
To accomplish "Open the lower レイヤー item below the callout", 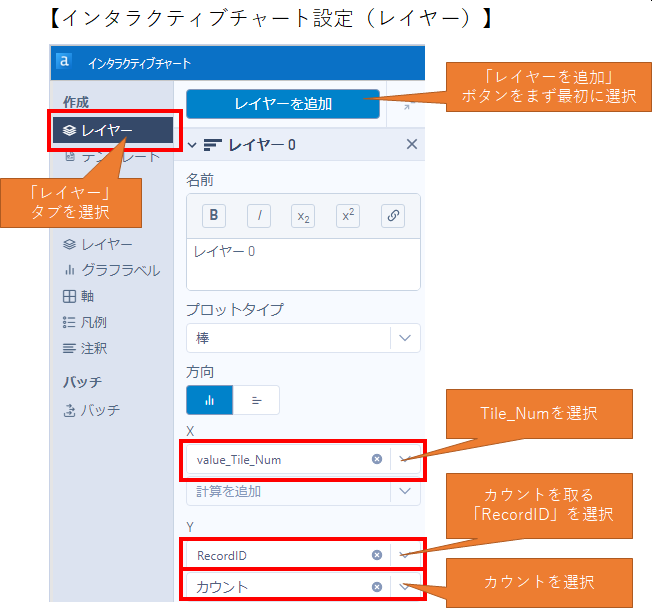I will (x=98, y=244).
